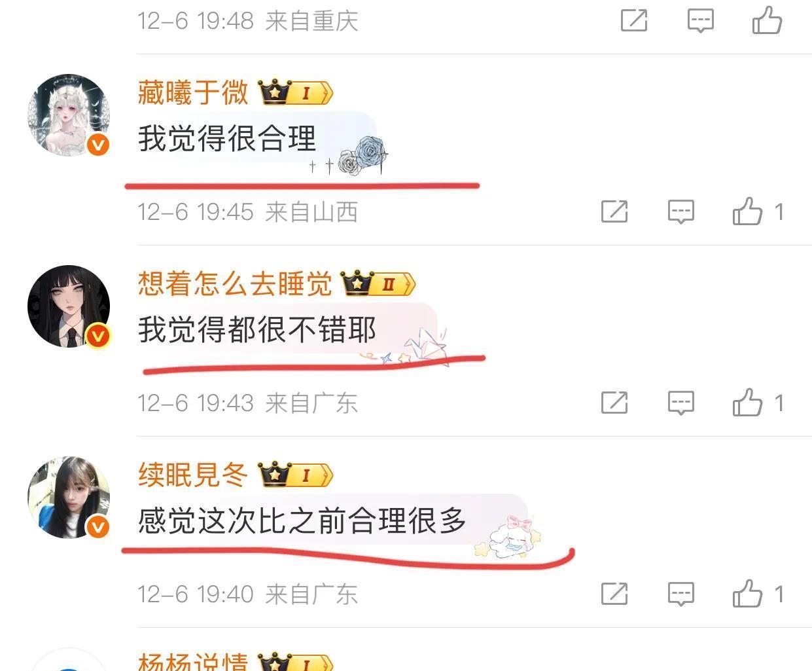The height and width of the screenshot is (671, 812).
Task: Repost the 19:48 comment from 重庆
Action: click(x=634, y=20)
